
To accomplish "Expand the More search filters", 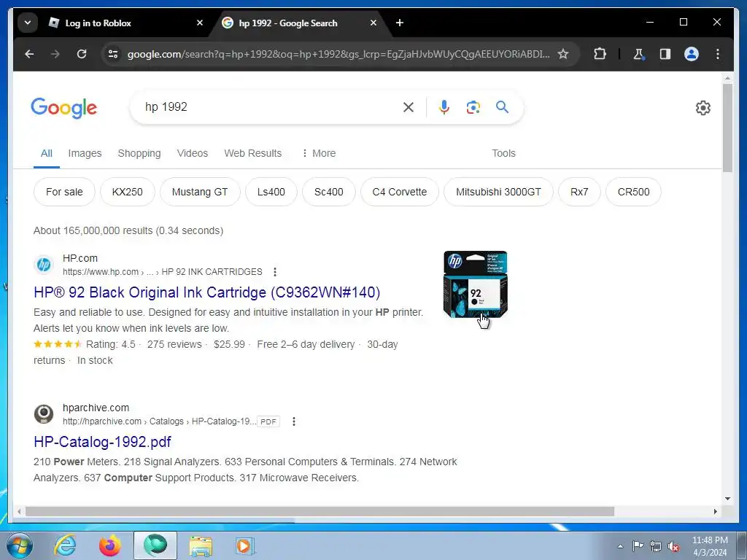I will (x=318, y=153).
